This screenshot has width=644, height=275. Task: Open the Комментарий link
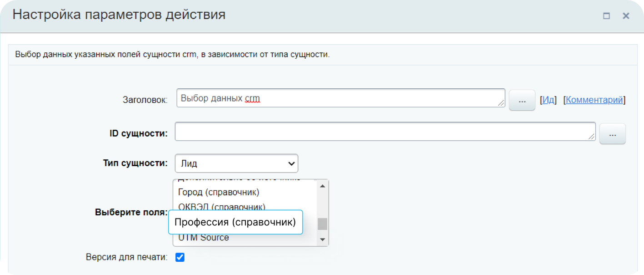[595, 100]
